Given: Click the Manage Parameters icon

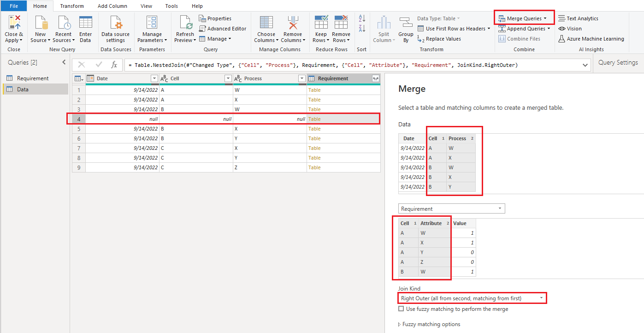Looking at the screenshot, I should (152, 23).
